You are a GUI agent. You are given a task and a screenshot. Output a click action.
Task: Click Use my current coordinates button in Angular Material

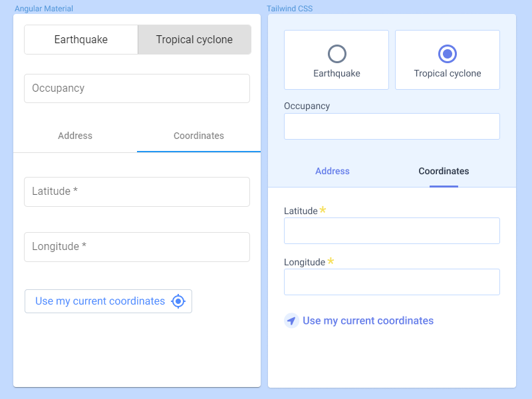(x=108, y=301)
